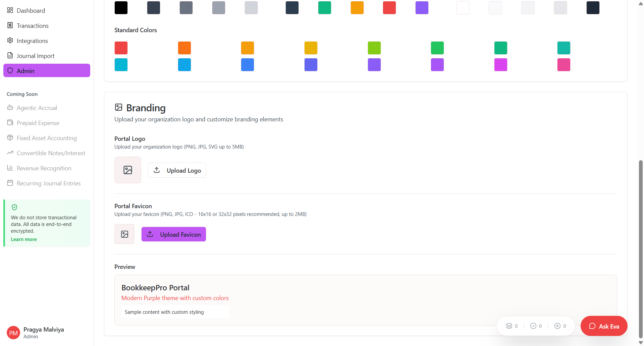Open Integrations from the sidebar
Image resolution: width=644 pixels, height=346 pixels.
pyautogui.click(x=32, y=41)
